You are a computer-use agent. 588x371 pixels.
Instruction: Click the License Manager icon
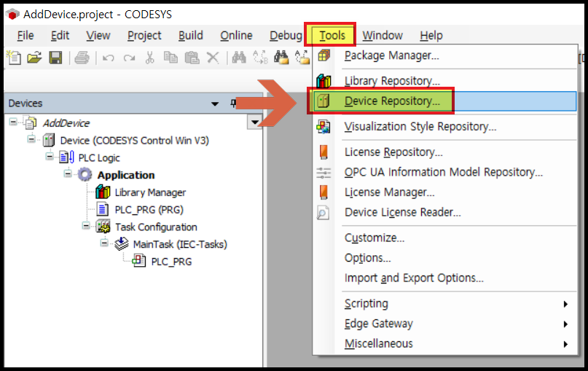click(324, 192)
